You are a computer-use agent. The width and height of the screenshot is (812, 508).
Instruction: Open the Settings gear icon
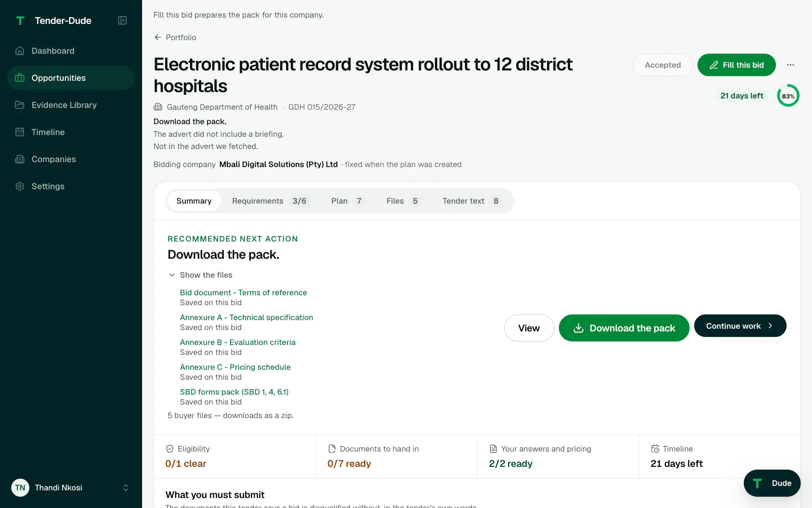click(20, 186)
